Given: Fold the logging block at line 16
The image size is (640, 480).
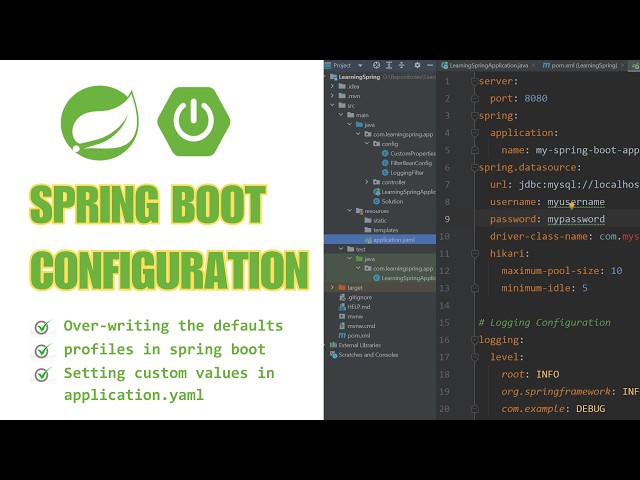Looking at the screenshot, I should click(475, 340).
